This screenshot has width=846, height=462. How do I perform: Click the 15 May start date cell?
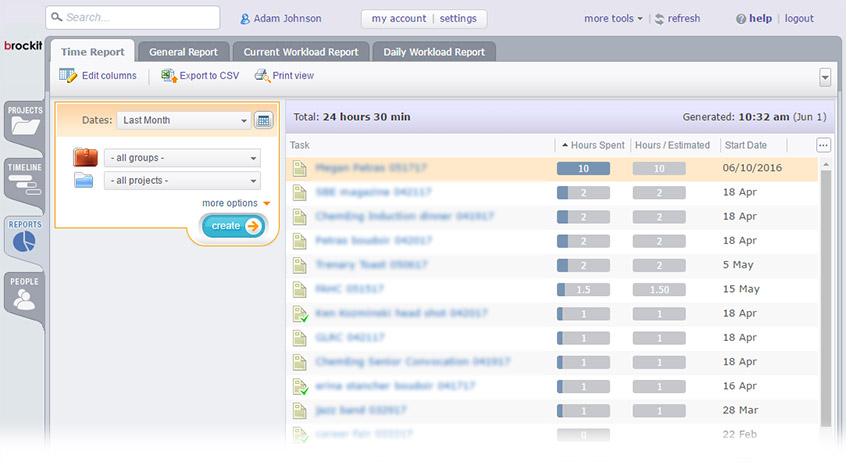pos(741,289)
